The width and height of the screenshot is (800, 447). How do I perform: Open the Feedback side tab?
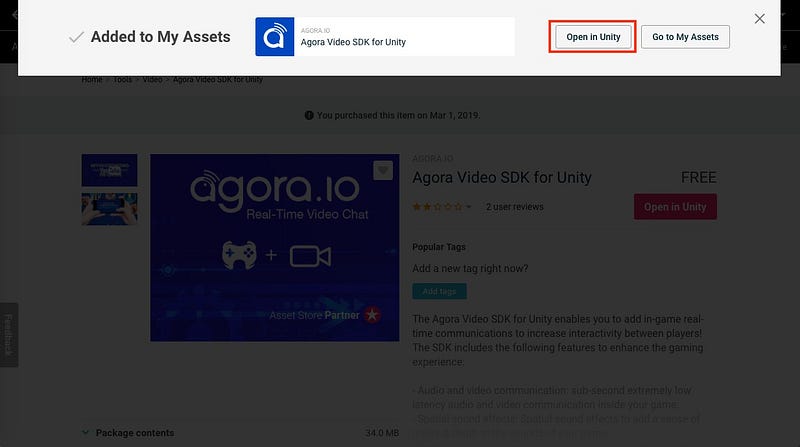9,335
